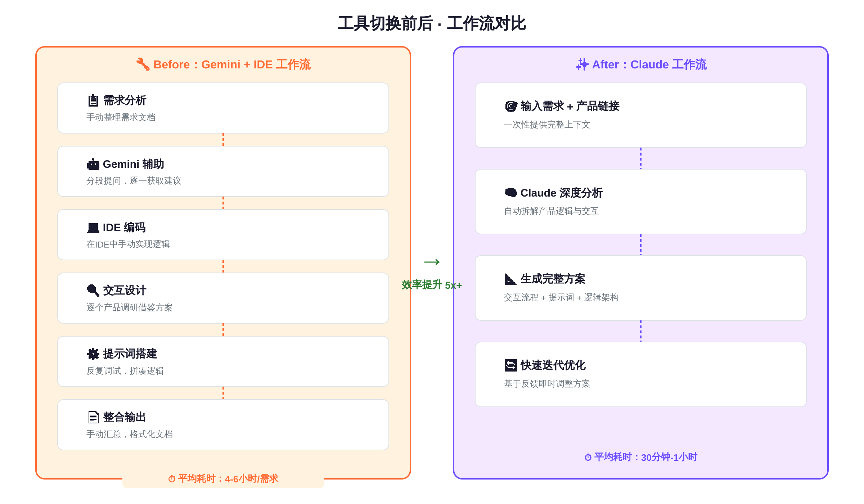Click the robot icon beside Gemini 辅助
864x504 pixels.
pyautogui.click(x=93, y=164)
